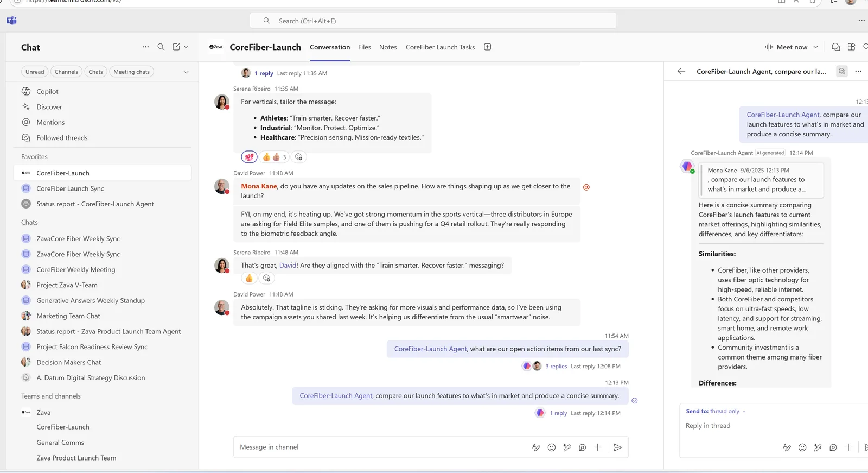Open Project Zava V-Team chat
Screen dimensions: 868x473
(x=102, y=285)
